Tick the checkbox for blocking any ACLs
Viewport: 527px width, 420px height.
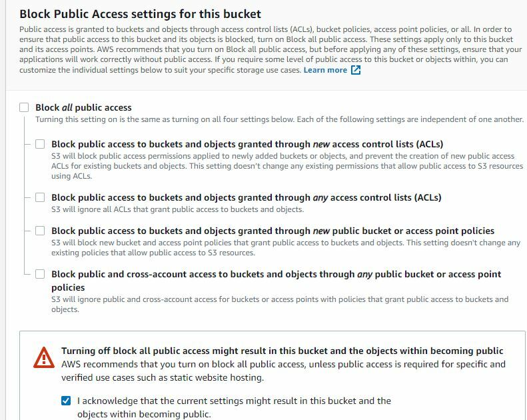click(x=41, y=197)
